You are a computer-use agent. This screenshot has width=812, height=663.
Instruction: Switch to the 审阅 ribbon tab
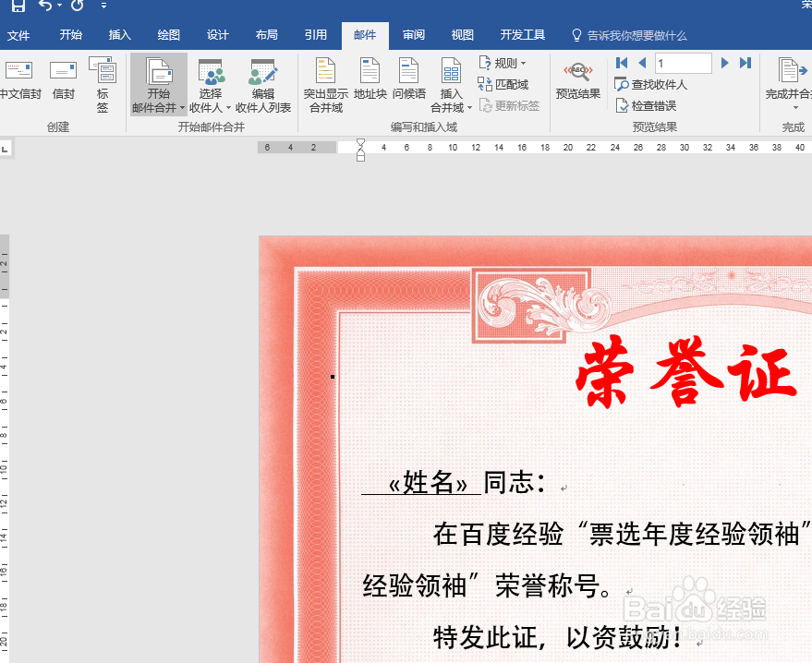point(413,34)
